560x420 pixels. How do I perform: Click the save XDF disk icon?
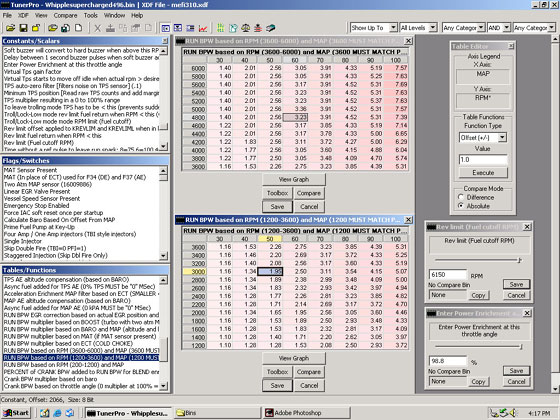click(65, 28)
